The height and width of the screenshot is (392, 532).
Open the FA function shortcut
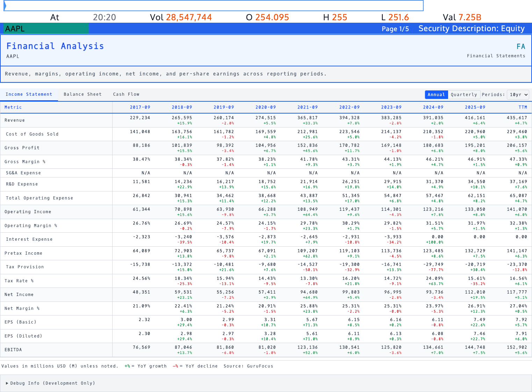click(521, 46)
